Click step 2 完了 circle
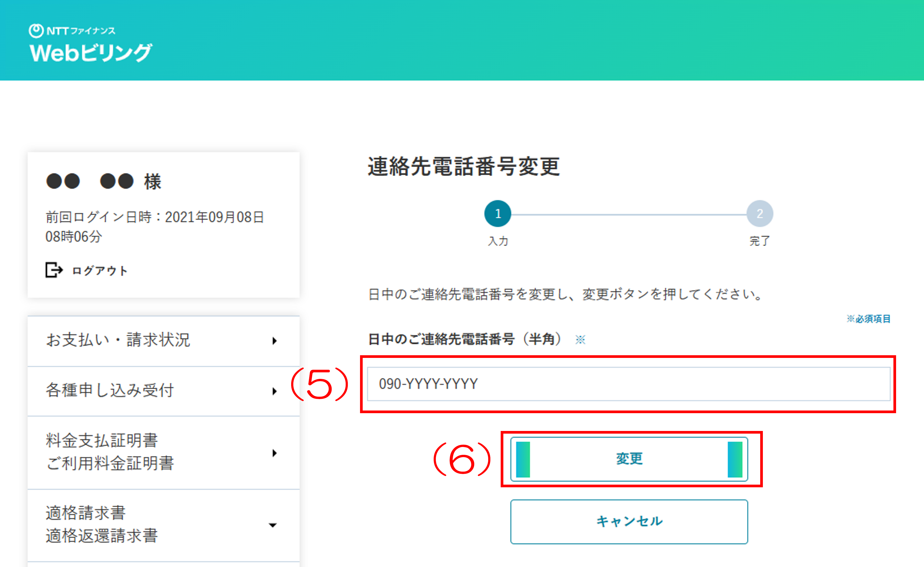The width and height of the screenshot is (924, 567). click(x=760, y=214)
